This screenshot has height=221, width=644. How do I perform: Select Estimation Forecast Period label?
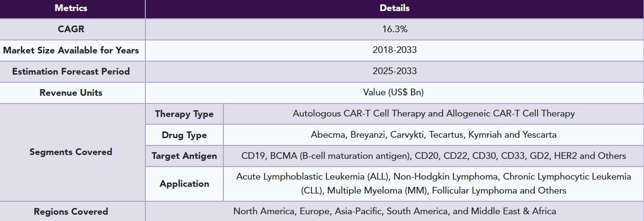[71, 71]
